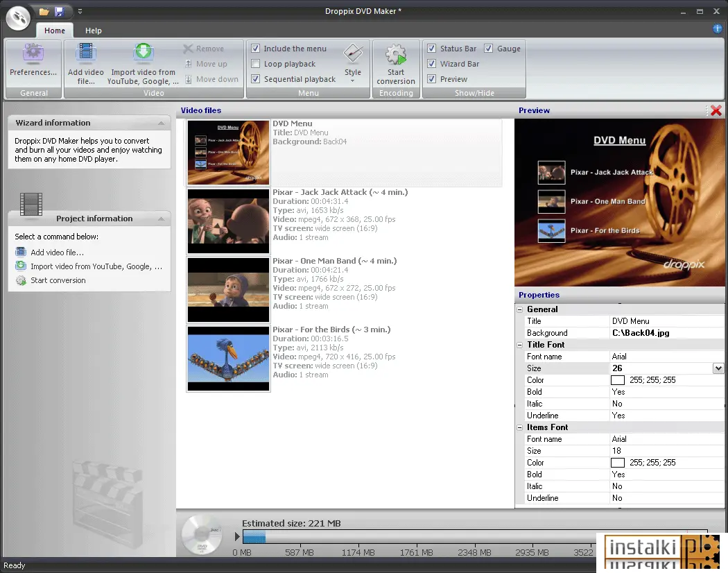Click Title Font color swatch
This screenshot has height=573, width=728.
click(618, 380)
